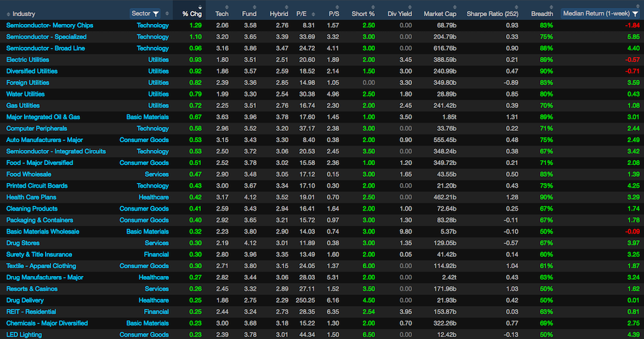Click the sort arrows above Hybrid header
The image size is (644, 339).
287,7
